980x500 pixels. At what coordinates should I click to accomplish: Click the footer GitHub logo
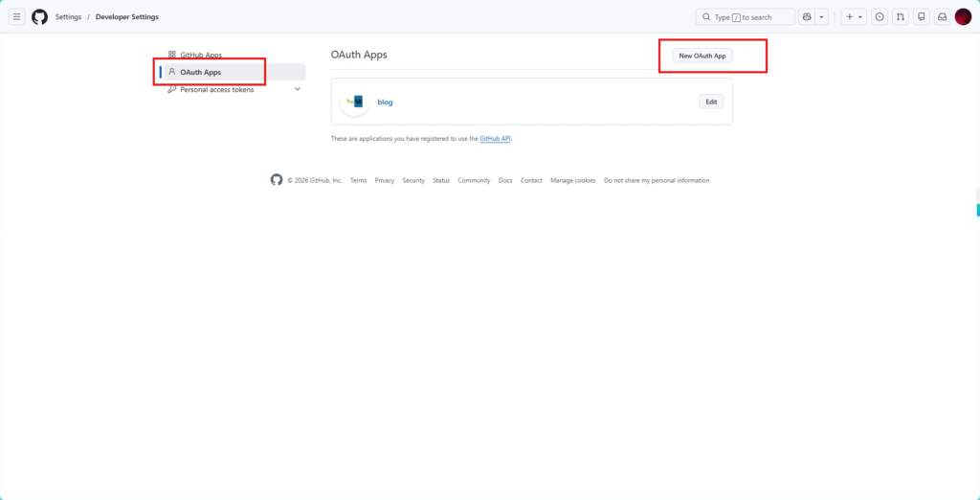[x=277, y=180]
